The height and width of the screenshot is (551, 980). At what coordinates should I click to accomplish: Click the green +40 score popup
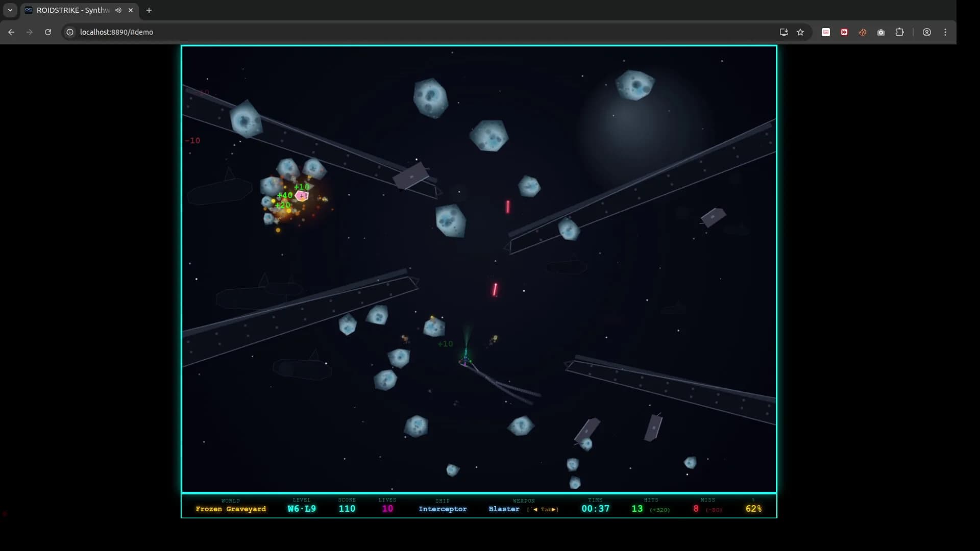click(284, 195)
